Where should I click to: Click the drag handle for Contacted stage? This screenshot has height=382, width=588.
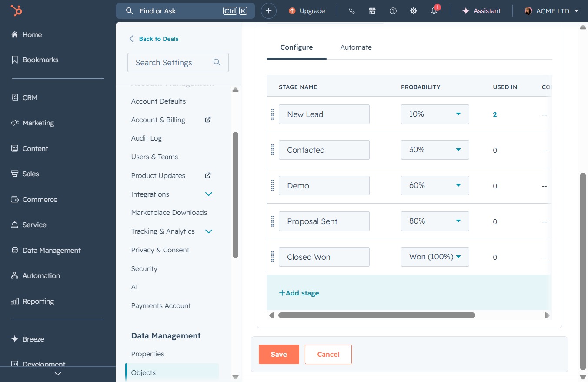(273, 150)
